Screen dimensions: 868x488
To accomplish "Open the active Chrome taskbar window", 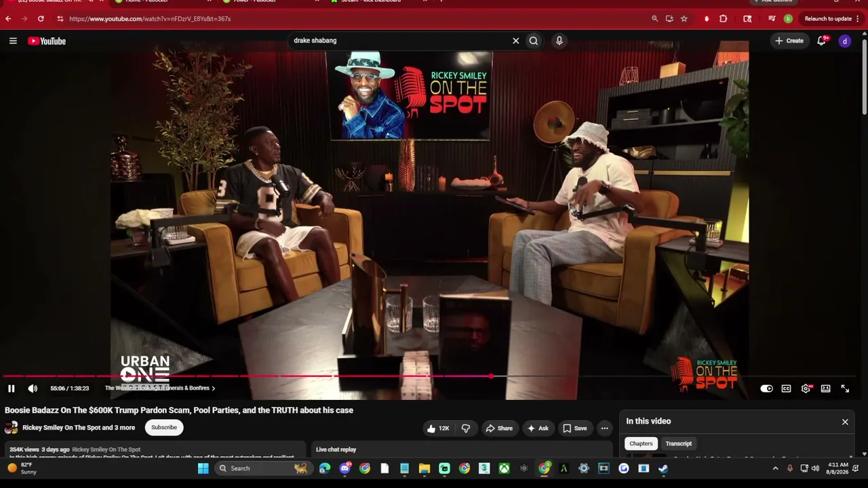I will click(544, 468).
